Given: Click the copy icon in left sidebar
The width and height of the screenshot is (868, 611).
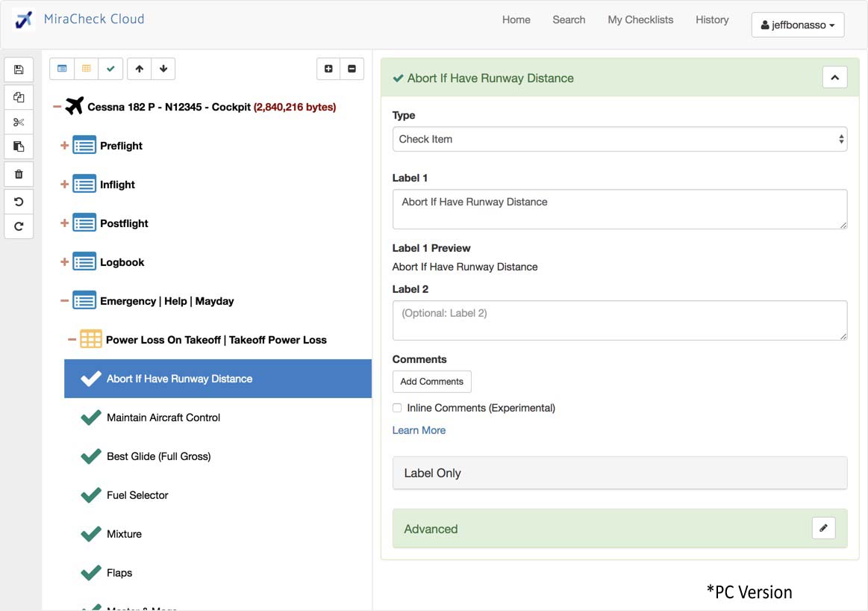Looking at the screenshot, I should (18, 97).
